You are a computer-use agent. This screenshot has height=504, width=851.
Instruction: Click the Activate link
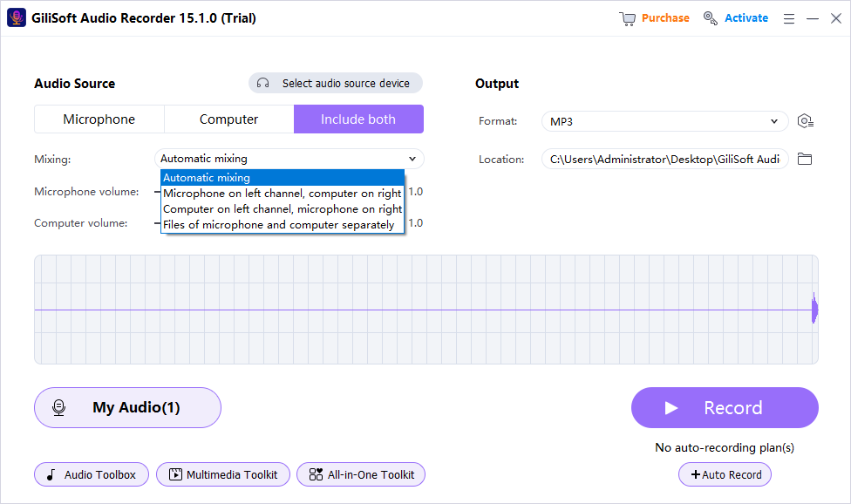pyautogui.click(x=746, y=18)
